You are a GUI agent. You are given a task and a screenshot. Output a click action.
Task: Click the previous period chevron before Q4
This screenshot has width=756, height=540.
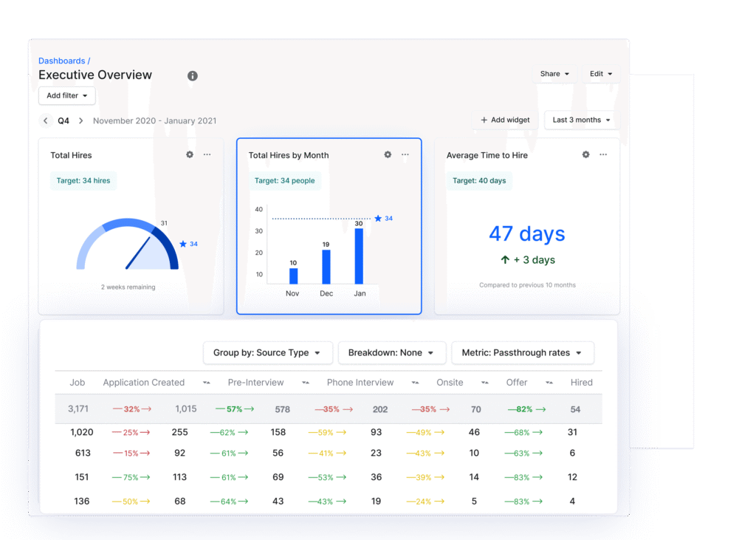(45, 120)
